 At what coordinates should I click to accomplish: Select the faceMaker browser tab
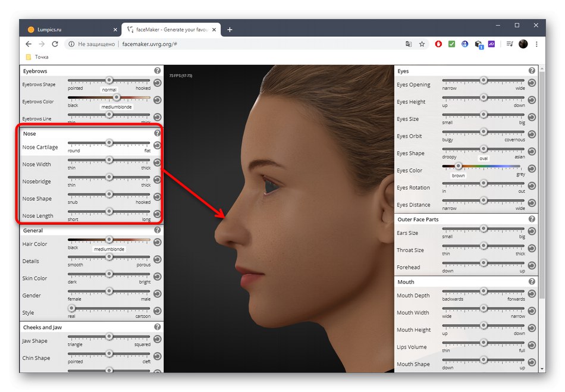[x=169, y=29]
